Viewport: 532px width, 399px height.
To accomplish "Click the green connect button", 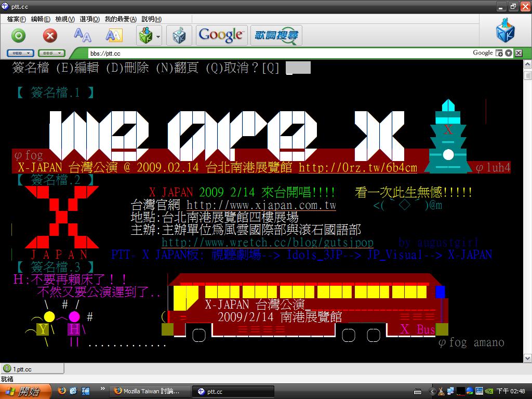I will (19, 36).
